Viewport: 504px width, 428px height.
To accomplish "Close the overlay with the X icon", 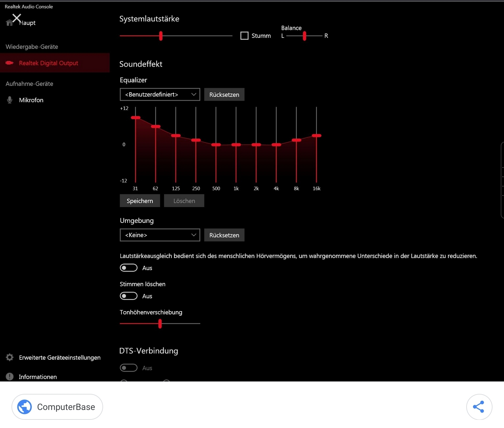I will [16, 18].
